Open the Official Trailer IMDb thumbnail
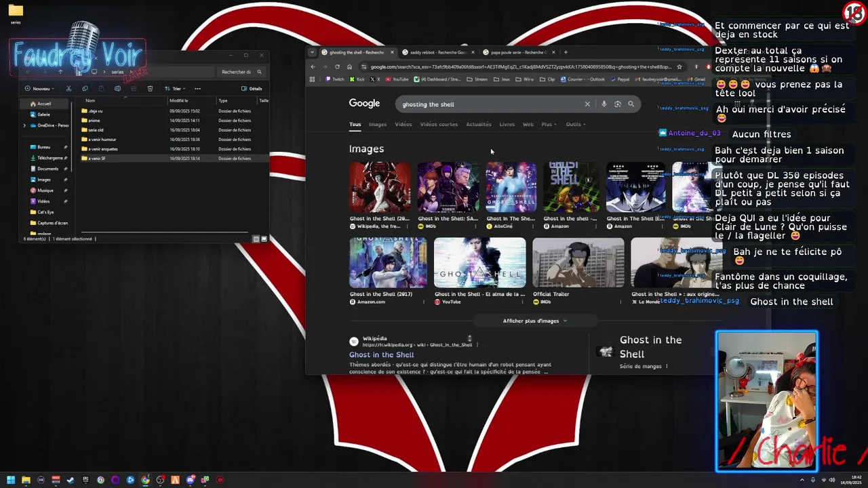 pyautogui.click(x=578, y=262)
